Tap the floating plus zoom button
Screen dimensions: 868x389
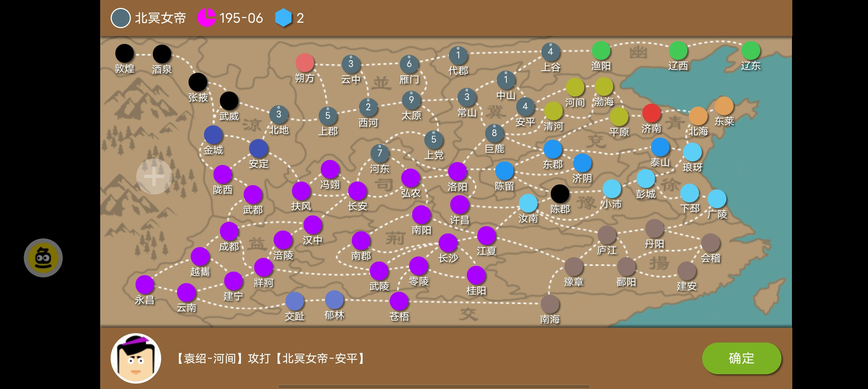point(154,176)
